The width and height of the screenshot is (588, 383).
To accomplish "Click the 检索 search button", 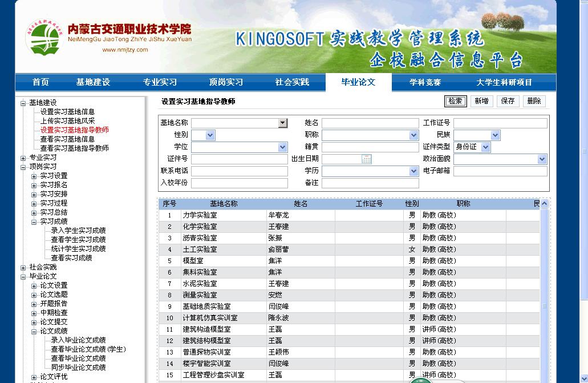I will click(x=456, y=101).
